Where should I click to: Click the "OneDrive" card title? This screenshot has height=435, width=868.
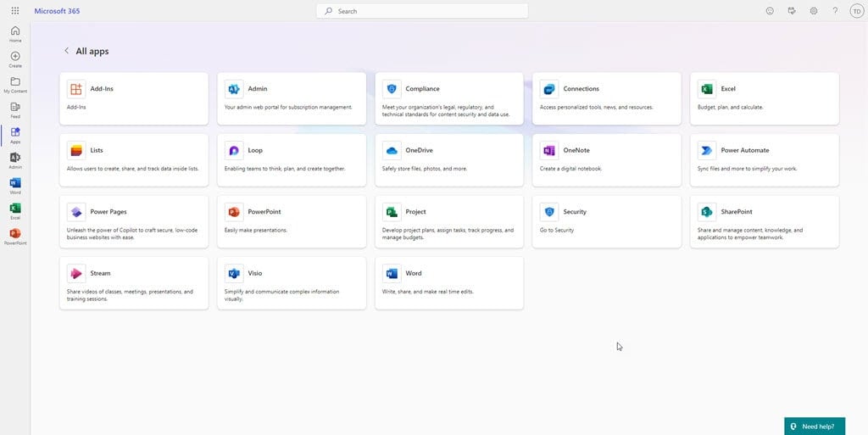coord(419,151)
